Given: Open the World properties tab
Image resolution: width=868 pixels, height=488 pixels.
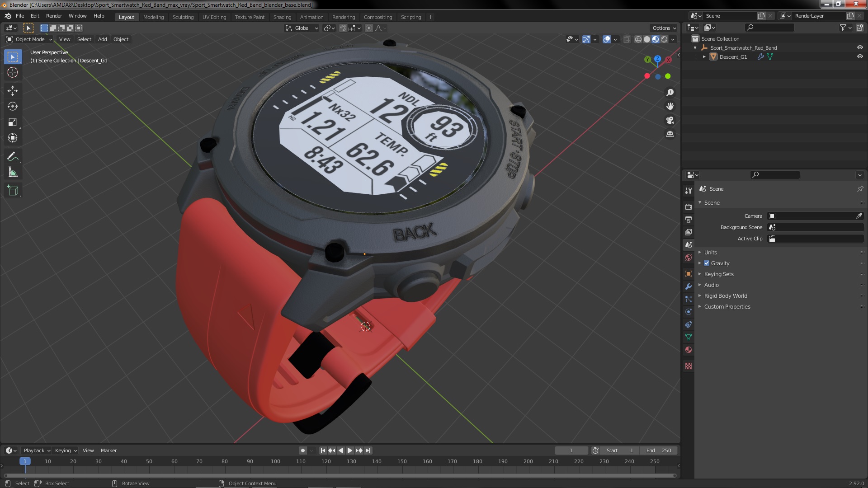Looking at the screenshot, I should pyautogui.click(x=689, y=258).
